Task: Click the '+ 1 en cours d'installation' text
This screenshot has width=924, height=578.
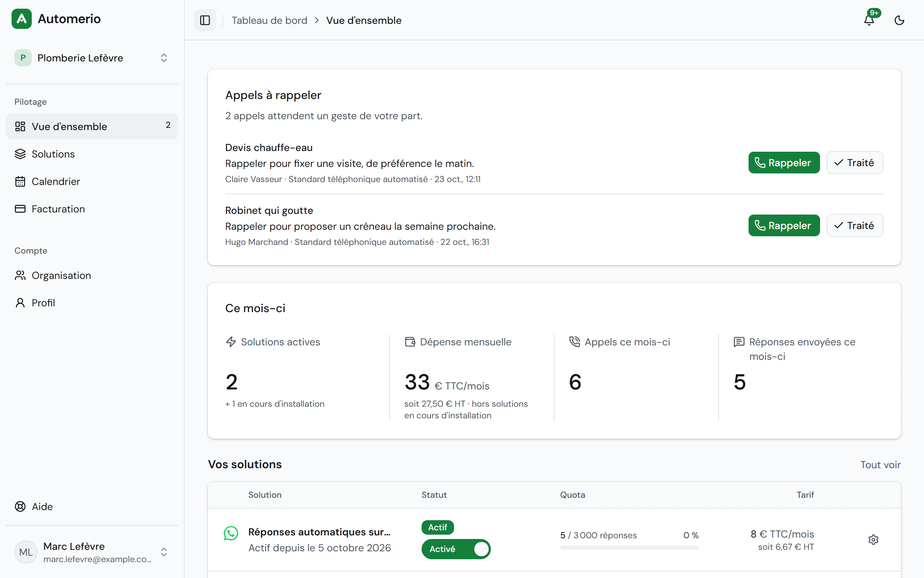Action: 275,404
